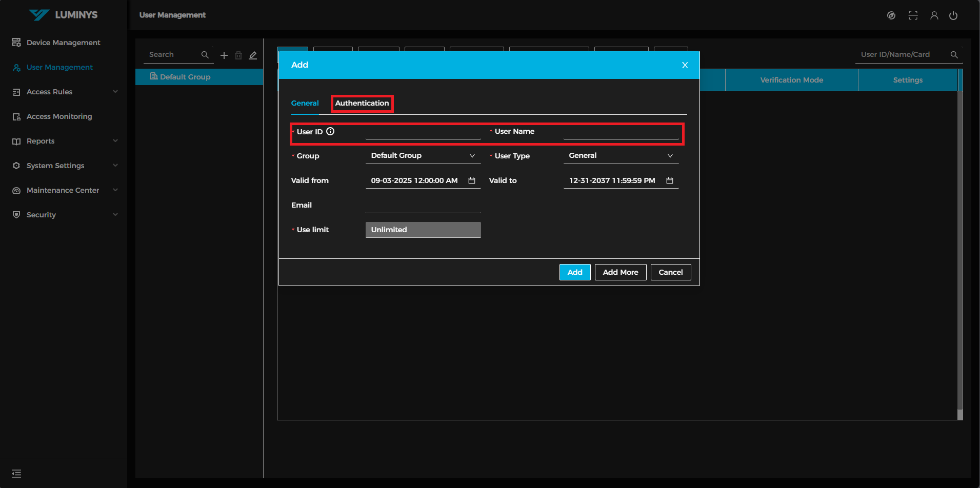Click the edit group pencil icon
This screenshot has height=488, width=980.
tap(253, 55)
